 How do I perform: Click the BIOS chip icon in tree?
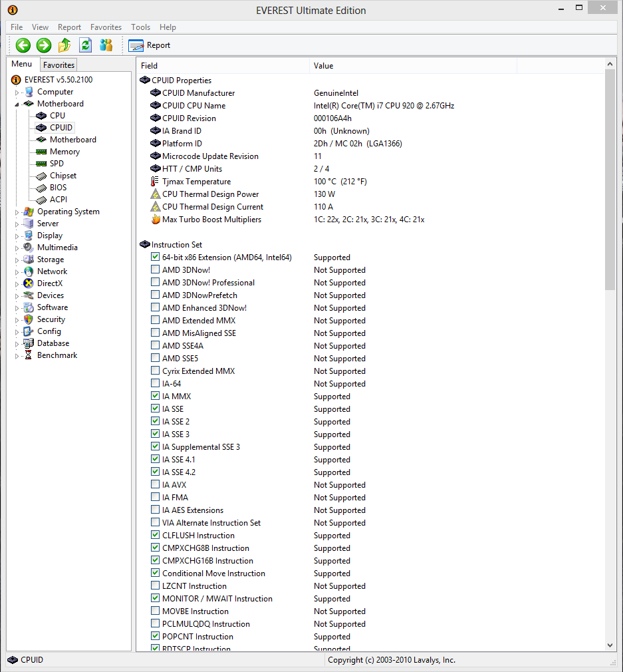pyautogui.click(x=41, y=188)
